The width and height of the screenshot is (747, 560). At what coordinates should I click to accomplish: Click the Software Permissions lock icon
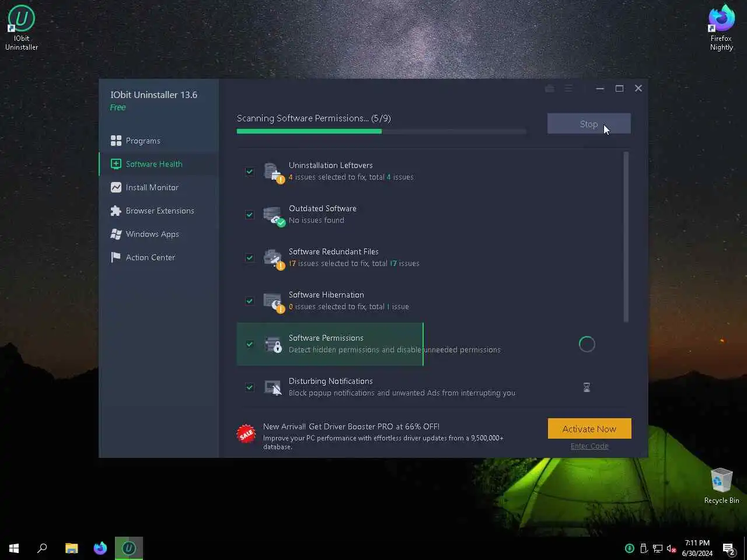pos(273,344)
